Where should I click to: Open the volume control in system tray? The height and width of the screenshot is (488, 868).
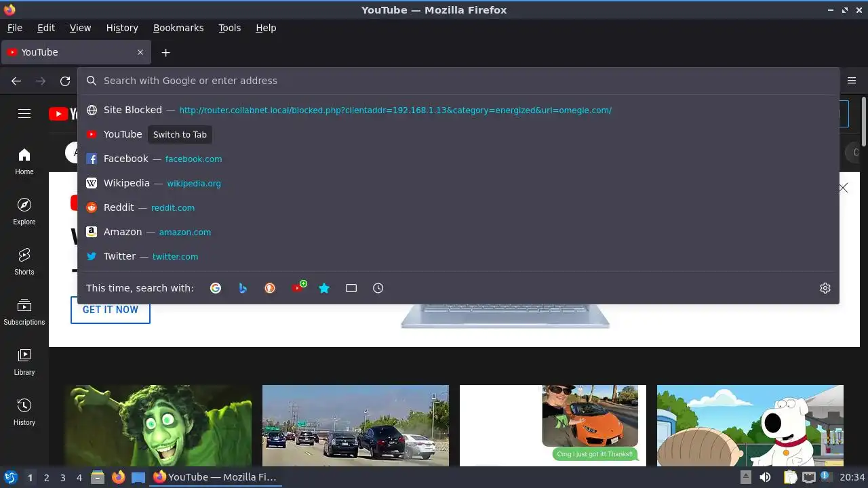765,477
